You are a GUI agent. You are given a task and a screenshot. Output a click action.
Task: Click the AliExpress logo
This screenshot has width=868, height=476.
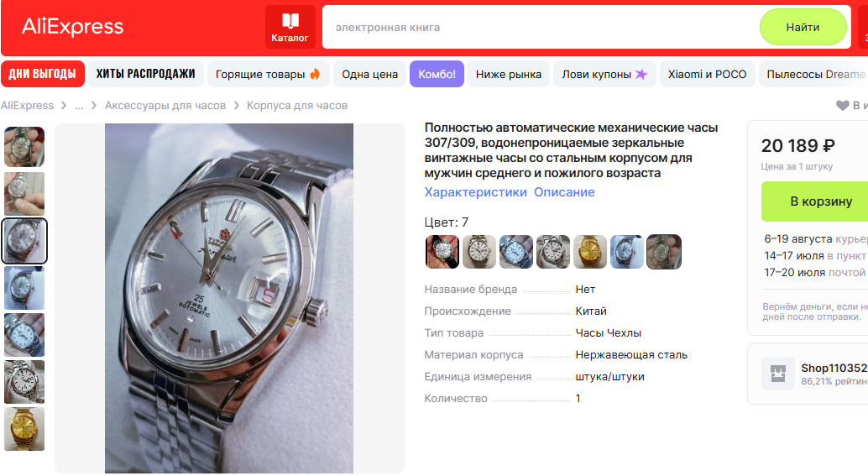tap(72, 27)
